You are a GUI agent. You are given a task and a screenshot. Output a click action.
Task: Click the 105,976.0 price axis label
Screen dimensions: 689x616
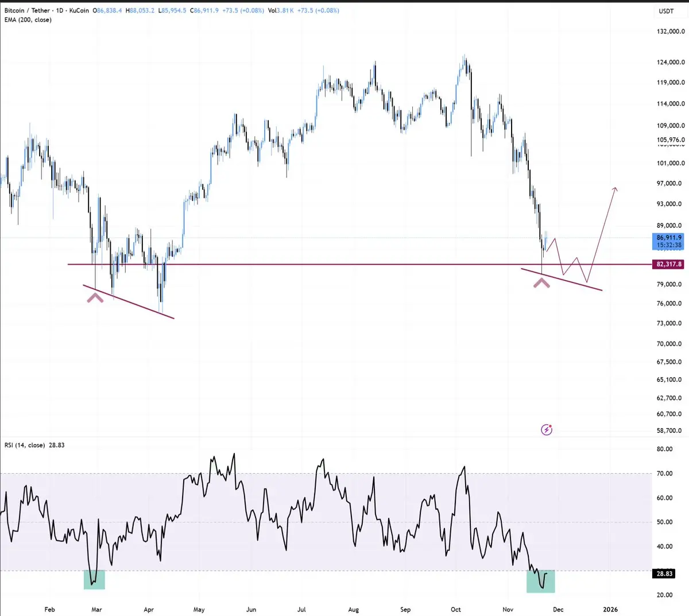point(671,140)
